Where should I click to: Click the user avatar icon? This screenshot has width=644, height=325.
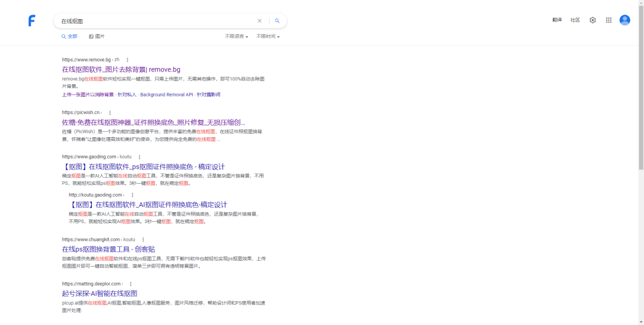tap(625, 20)
